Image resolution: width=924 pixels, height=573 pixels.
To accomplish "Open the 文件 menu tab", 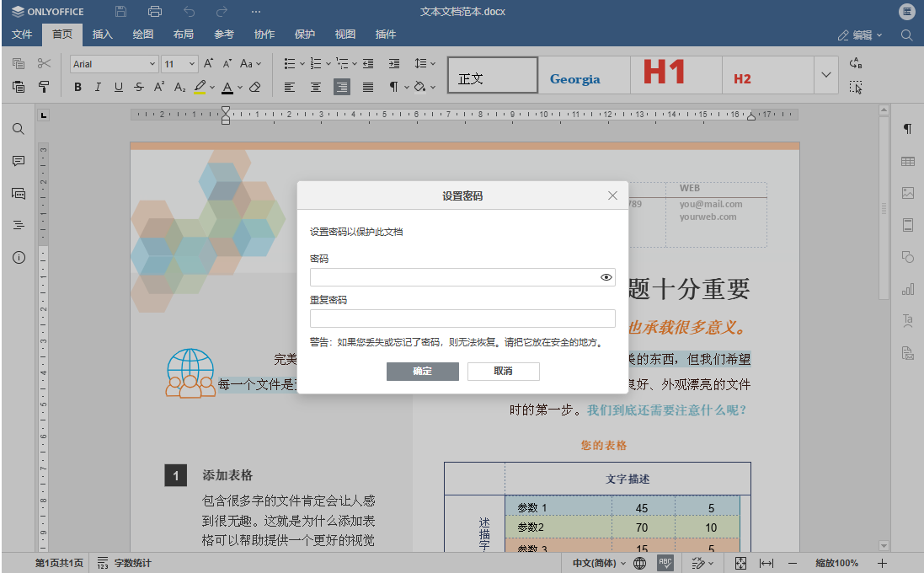I will (x=22, y=35).
